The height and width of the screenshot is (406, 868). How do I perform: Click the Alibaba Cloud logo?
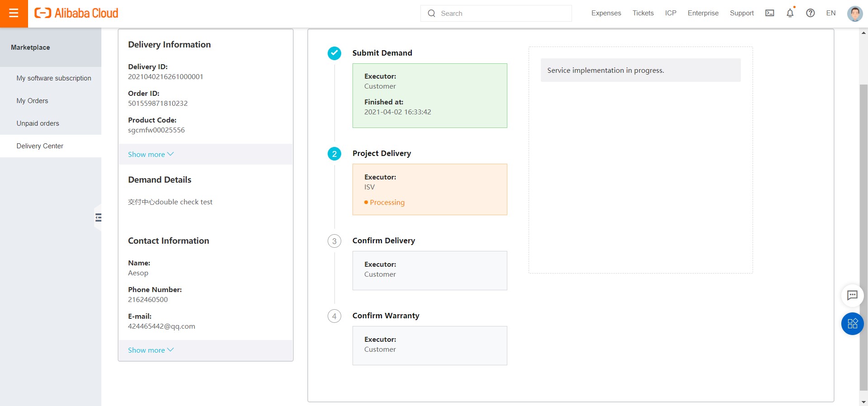pyautogui.click(x=76, y=13)
